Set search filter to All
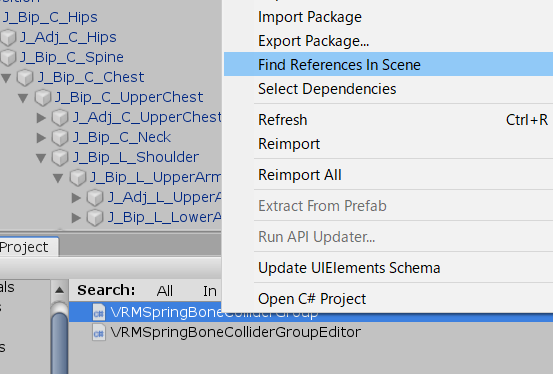The width and height of the screenshot is (553, 374). point(165,291)
